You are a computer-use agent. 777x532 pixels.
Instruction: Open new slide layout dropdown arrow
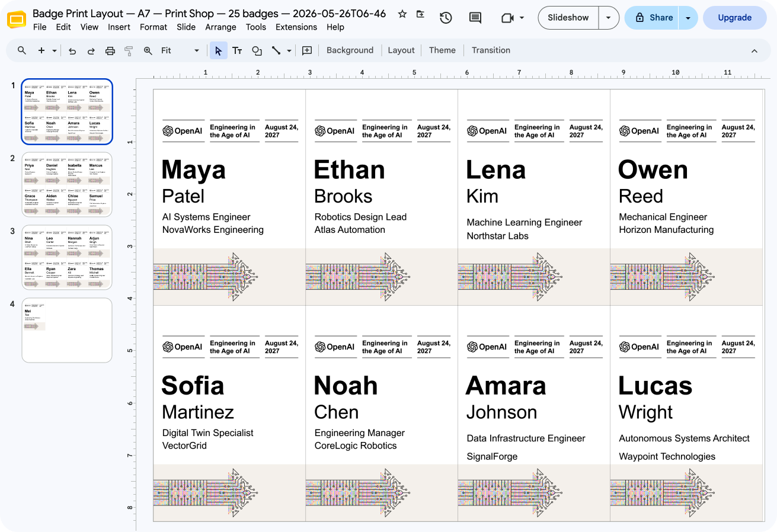(x=55, y=51)
